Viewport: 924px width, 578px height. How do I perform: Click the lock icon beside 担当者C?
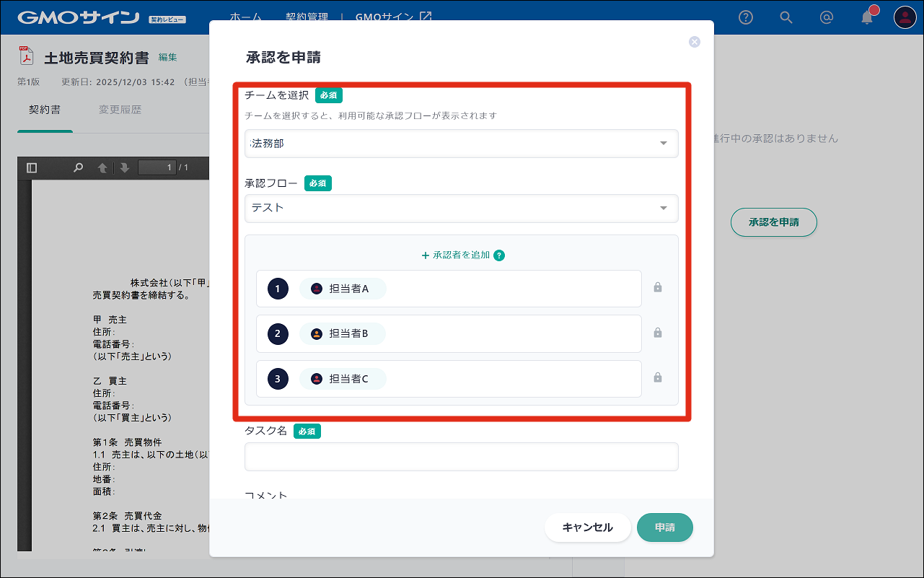click(x=657, y=377)
